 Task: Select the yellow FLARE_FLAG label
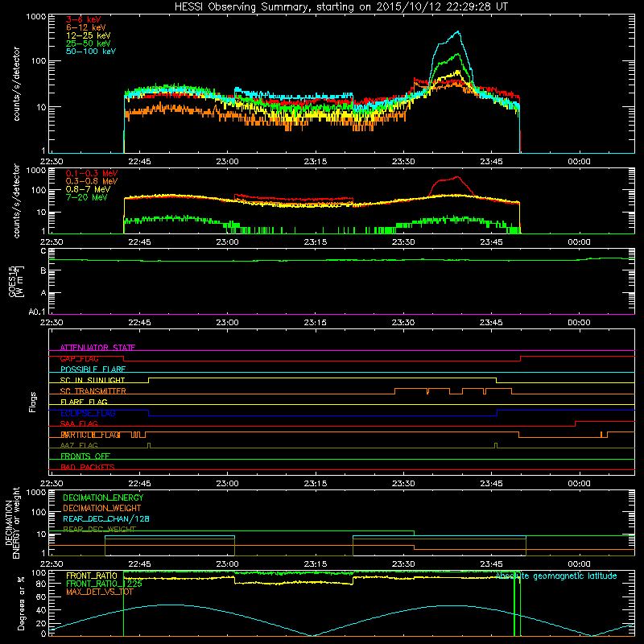click(84, 402)
